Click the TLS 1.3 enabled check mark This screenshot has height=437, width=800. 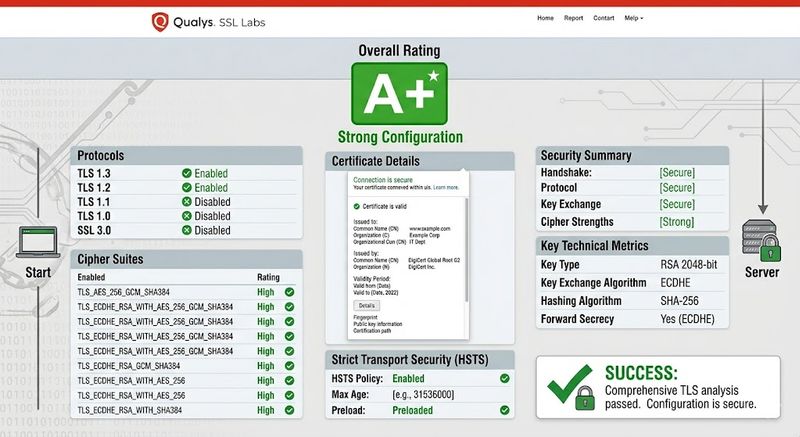(x=187, y=173)
